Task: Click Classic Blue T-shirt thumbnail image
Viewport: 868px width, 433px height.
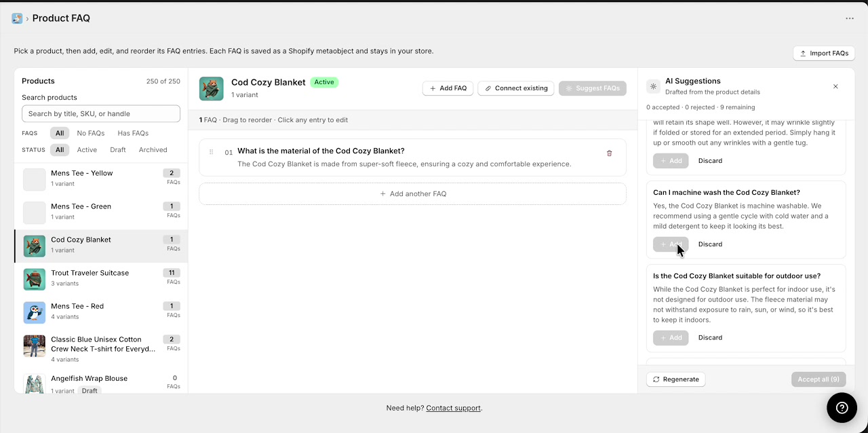Action: pos(35,346)
